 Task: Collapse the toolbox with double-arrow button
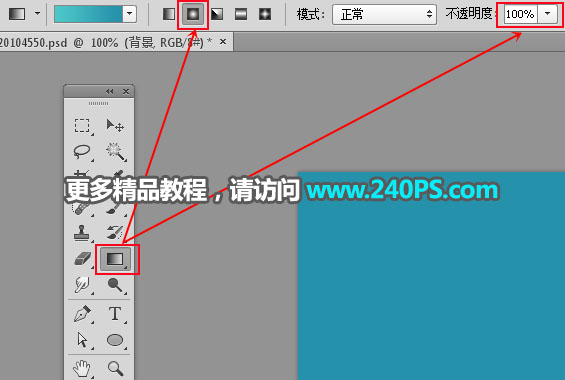(x=110, y=91)
